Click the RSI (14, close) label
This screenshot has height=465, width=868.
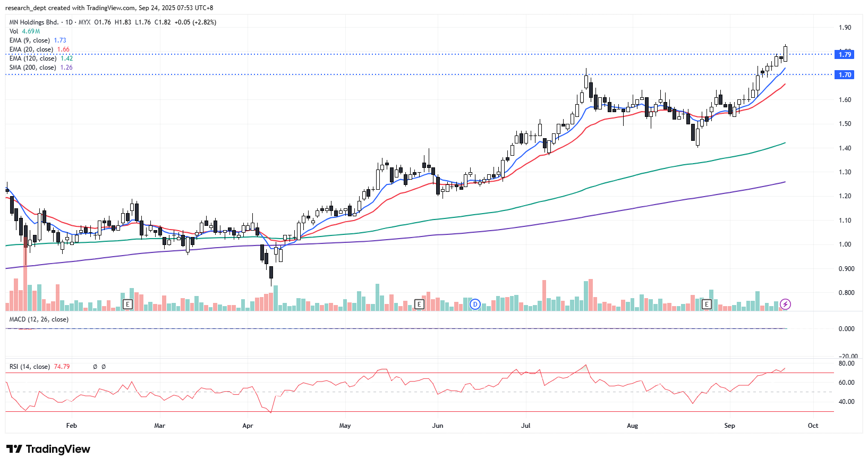pyautogui.click(x=30, y=367)
